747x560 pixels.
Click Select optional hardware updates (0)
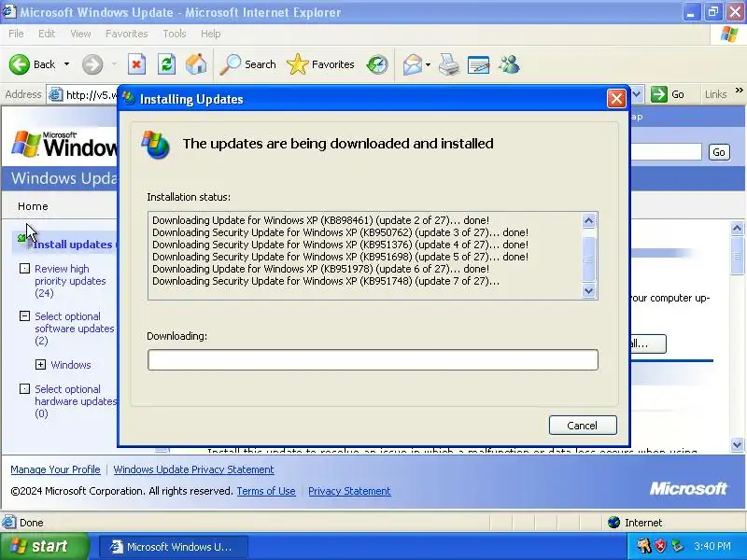[x=76, y=401]
